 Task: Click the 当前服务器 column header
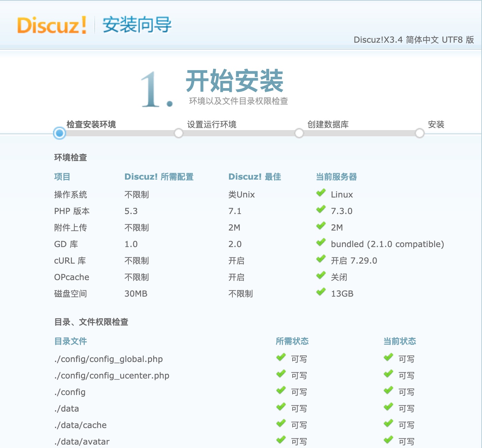pyautogui.click(x=337, y=177)
